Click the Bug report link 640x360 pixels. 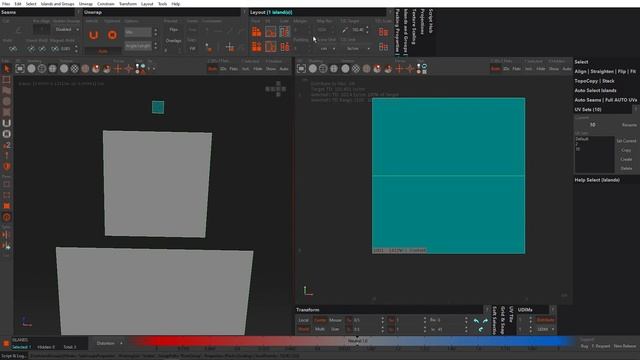[x=584, y=346]
